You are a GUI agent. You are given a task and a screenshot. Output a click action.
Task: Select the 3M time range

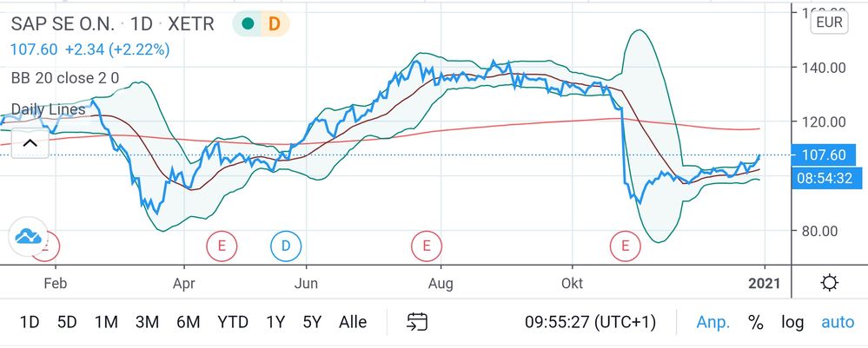(x=147, y=322)
